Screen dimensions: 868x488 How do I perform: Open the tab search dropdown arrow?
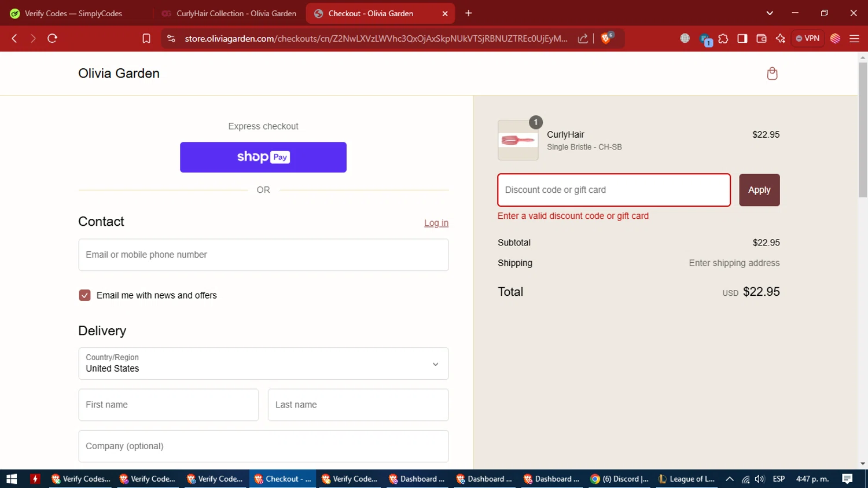770,13
